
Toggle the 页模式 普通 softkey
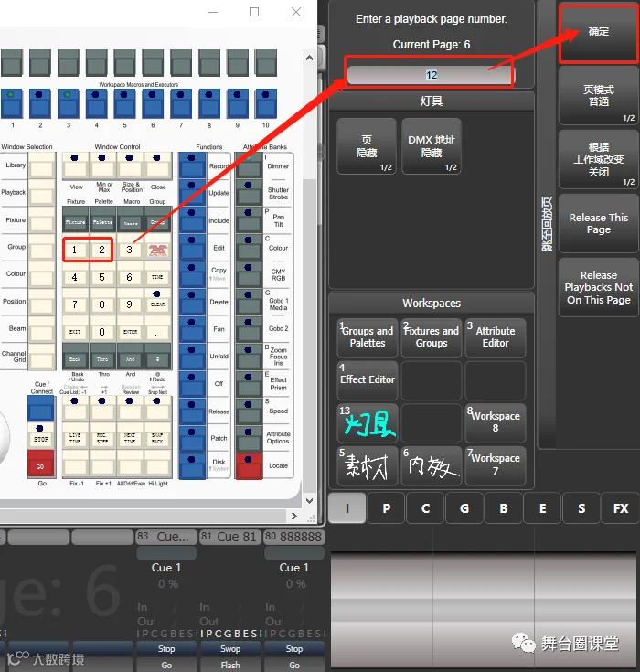tap(599, 96)
